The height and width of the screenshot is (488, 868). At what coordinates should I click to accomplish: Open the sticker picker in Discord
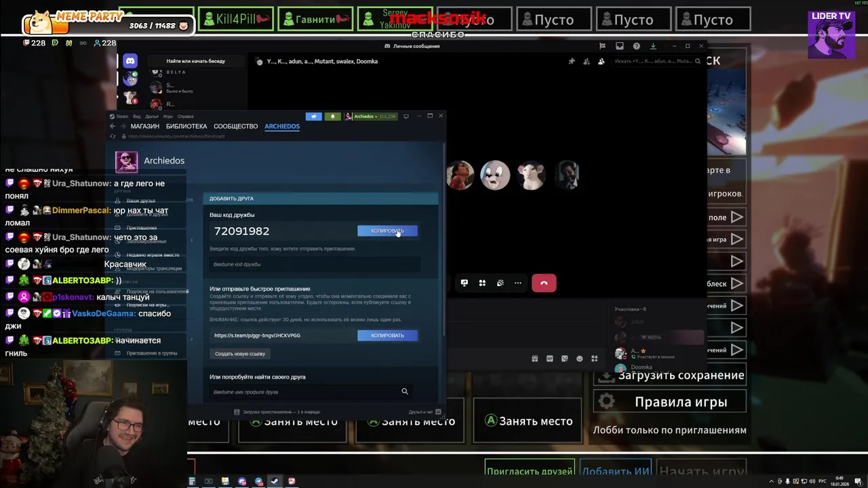click(x=565, y=359)
